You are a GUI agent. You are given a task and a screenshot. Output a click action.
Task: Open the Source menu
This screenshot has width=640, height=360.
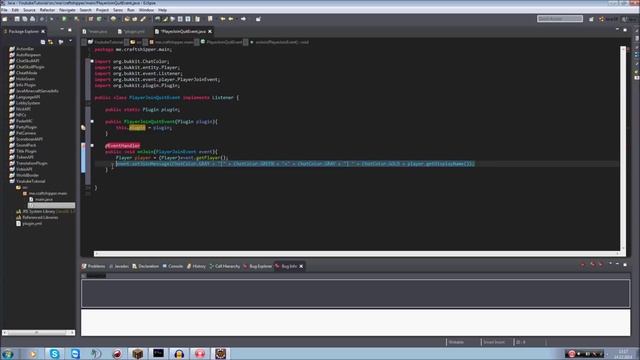click(29, 9)
